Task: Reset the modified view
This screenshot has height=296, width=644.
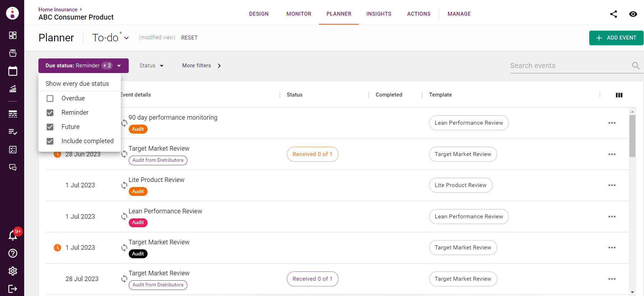Action: (189, 38)
